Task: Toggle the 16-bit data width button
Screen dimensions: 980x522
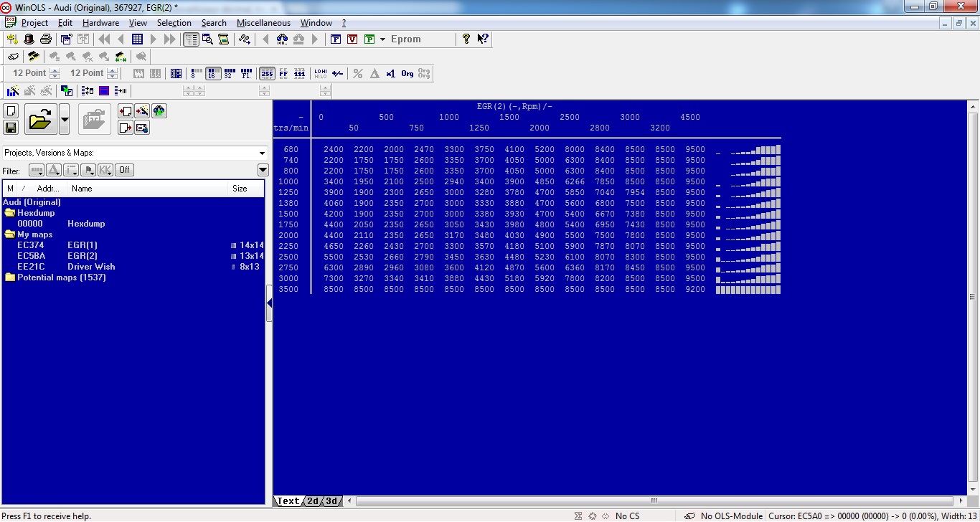Action: [x=212, y=73]
